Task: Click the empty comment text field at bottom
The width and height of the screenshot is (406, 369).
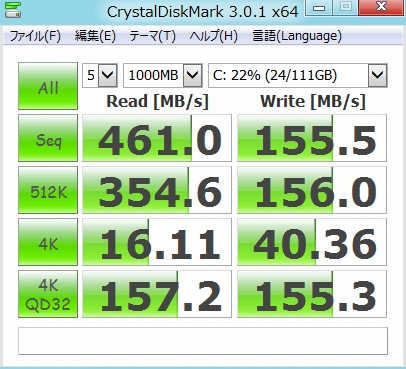Action: point(203,341)
